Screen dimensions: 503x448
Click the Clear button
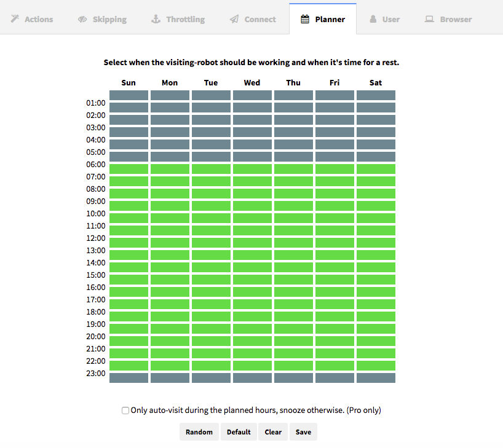coord(273,432)
